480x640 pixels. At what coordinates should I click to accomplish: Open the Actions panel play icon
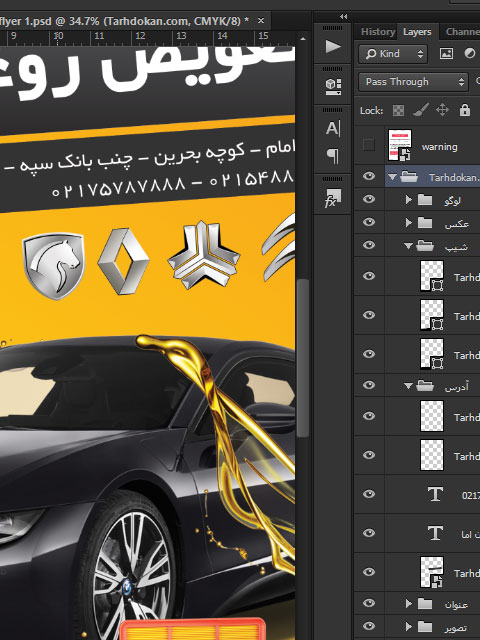click(333, 46)
